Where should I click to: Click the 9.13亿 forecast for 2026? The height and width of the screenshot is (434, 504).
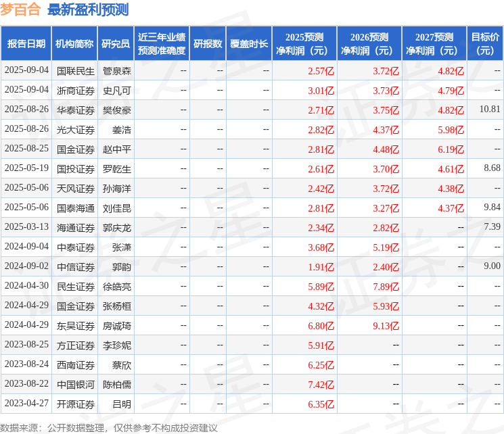tap(386, 325)
